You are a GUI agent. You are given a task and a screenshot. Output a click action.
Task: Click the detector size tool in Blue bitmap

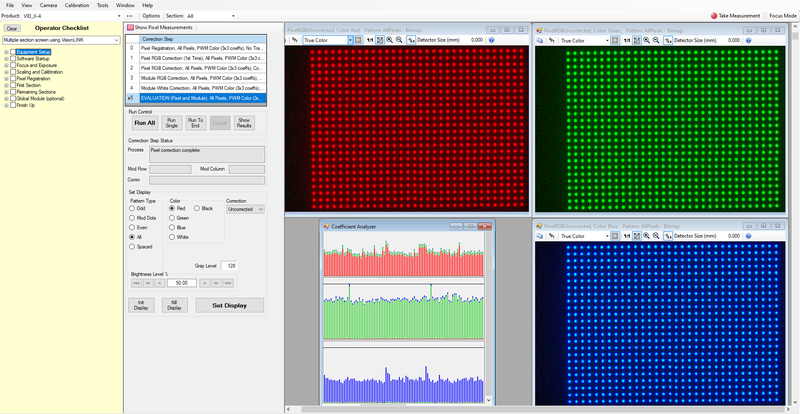pos(669,236)
